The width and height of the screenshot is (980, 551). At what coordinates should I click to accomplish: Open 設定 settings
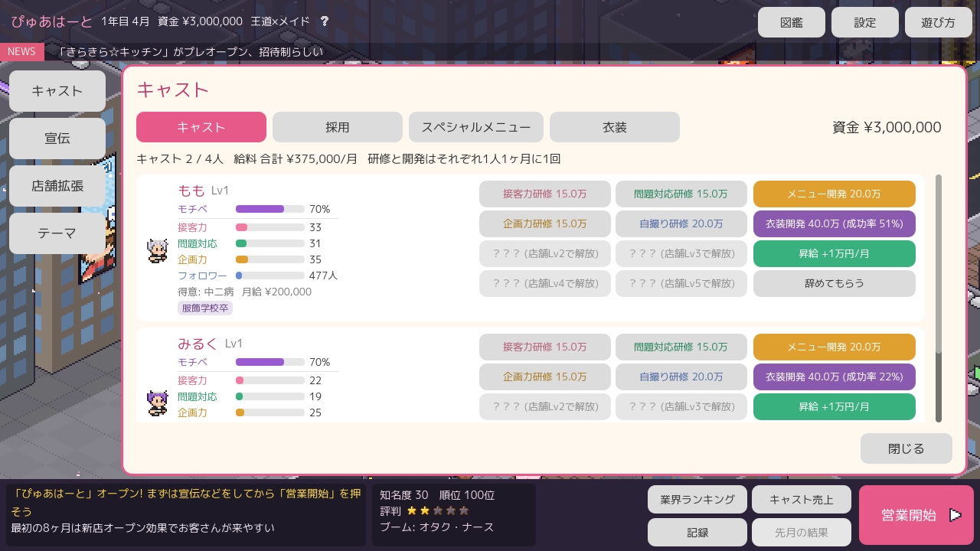pyautogui.click(x=865, y=22)
